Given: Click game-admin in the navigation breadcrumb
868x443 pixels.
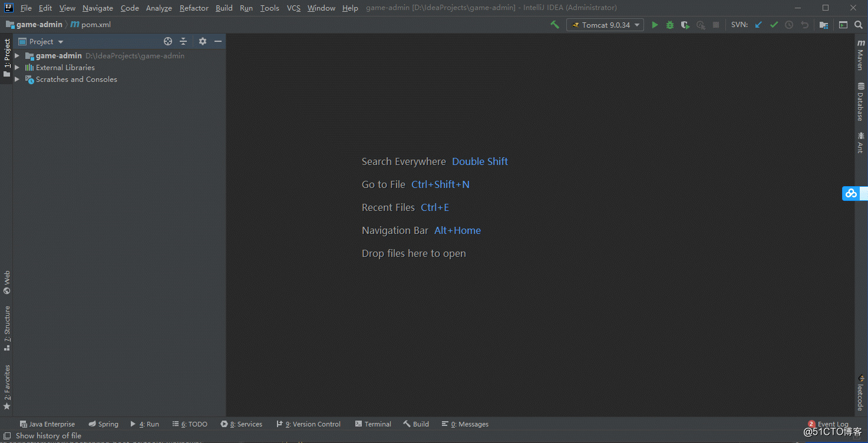Looking at the screenshot, I should [34, 25].
